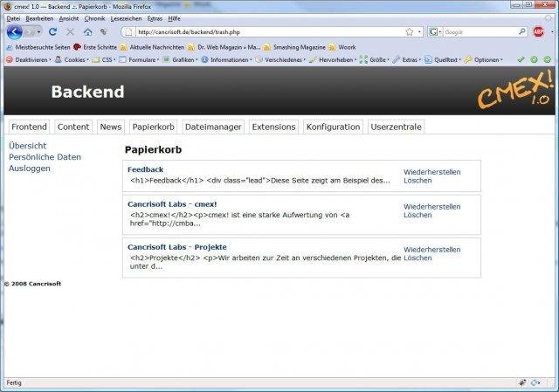Screen dimensions: 559x392
Task: Click Wiederherstellen for Feedback entry
Action: 432,172
